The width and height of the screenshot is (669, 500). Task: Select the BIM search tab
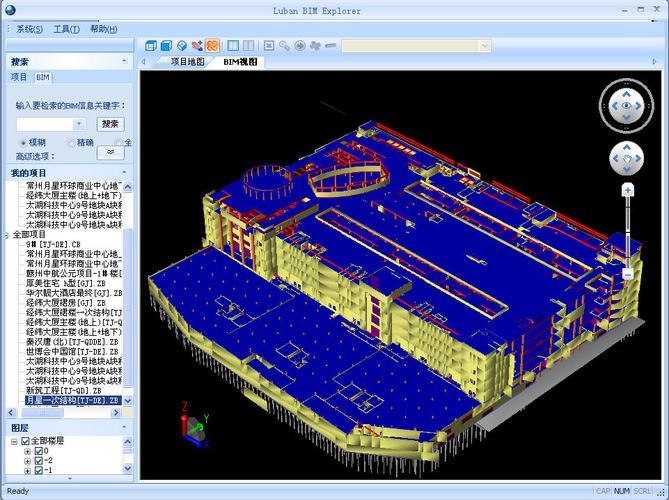tap(42, 77)
